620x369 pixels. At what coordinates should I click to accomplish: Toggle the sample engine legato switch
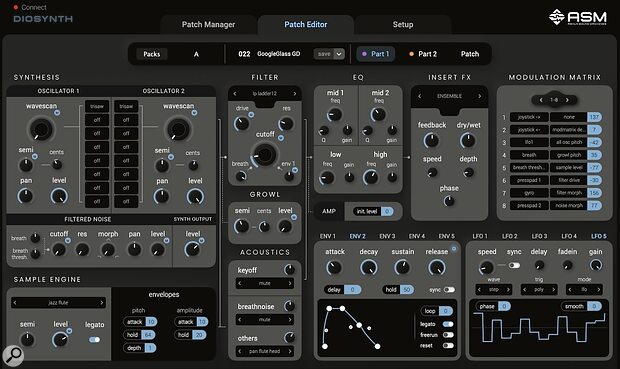(x=95, y=339)
